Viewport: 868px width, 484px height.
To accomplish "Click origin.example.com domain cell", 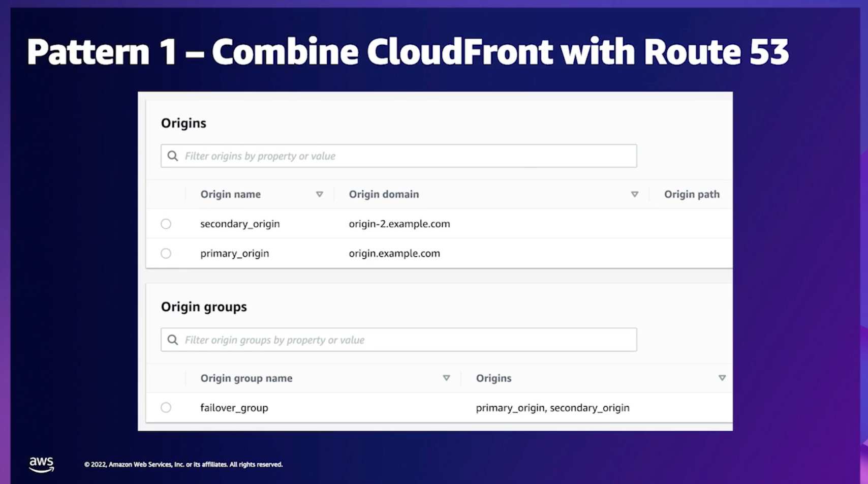I will pos(394,253).
